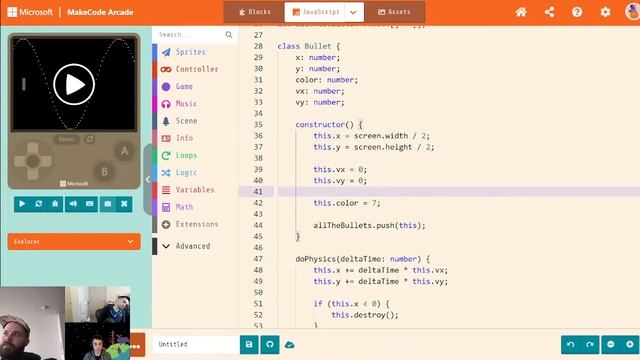The width and height of the screenshot is (640, 360).
Task: Open the Game category
Action: pos(195,86)
